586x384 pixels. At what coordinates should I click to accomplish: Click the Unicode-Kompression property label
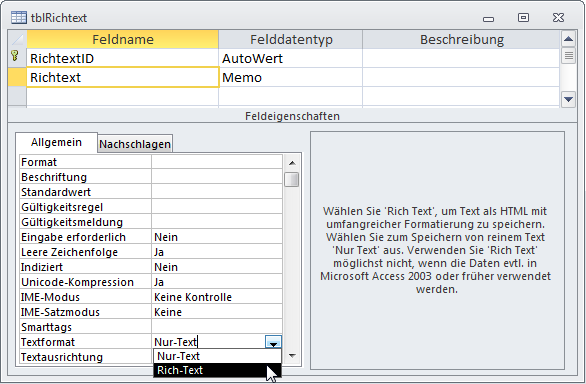77,282
